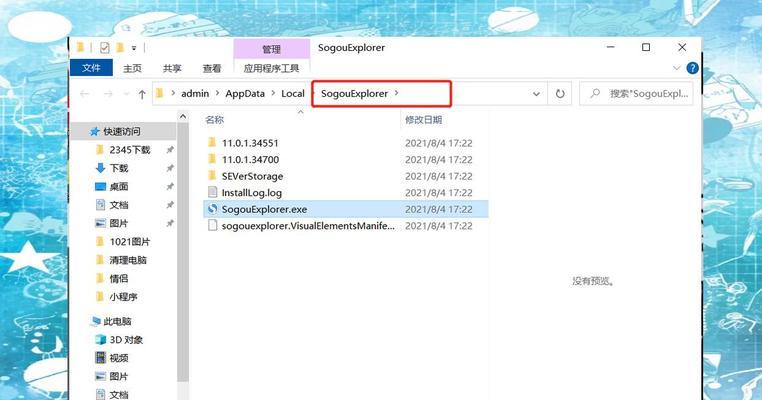Expand the ribbon chevron

pos(676,68)
